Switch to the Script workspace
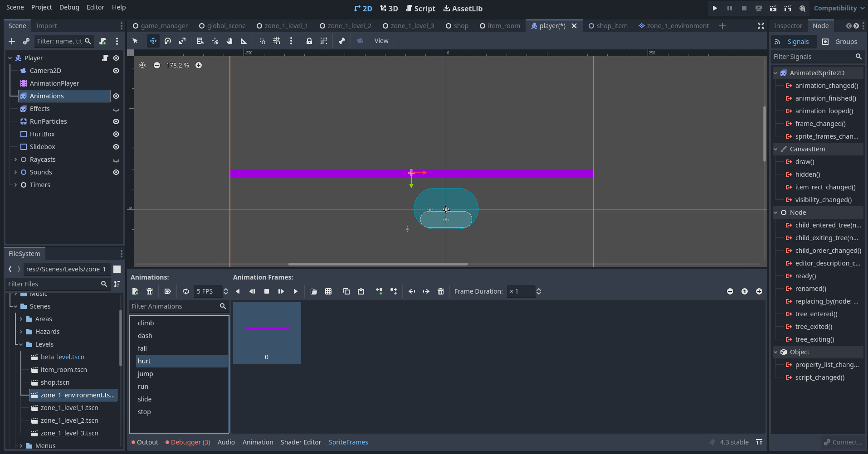868x454 pixels. point(420,9)
